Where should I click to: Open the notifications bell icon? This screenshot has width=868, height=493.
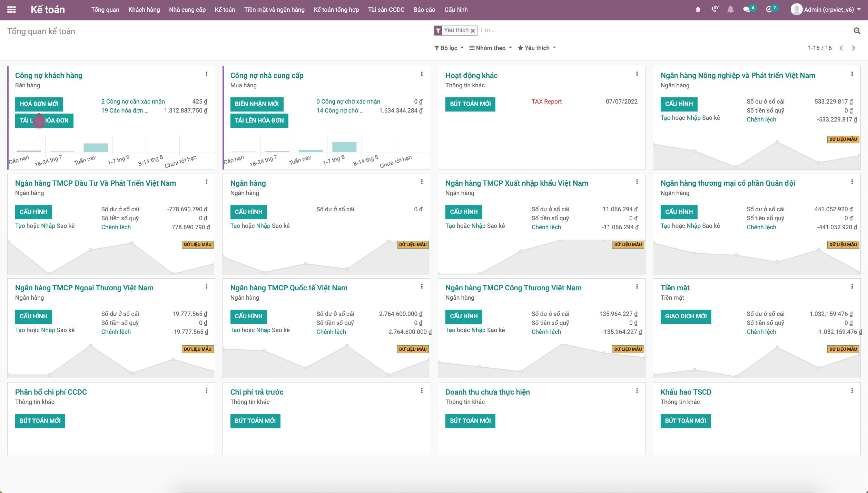pos(730,10)
